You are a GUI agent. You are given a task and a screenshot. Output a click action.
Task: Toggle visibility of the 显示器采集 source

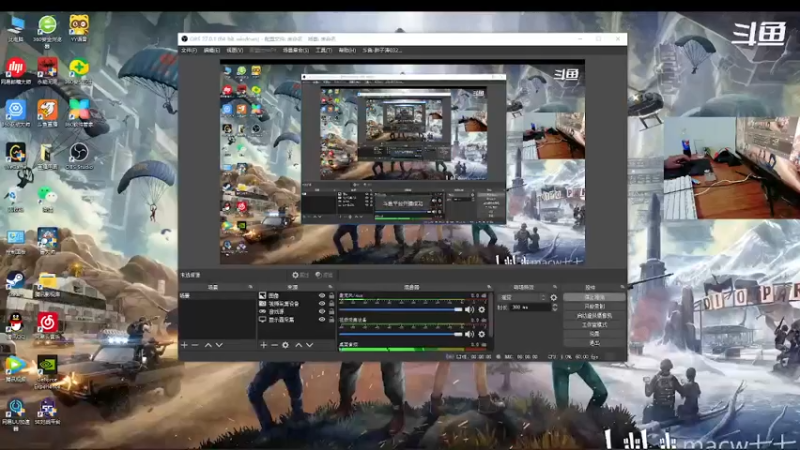point(322,319)
